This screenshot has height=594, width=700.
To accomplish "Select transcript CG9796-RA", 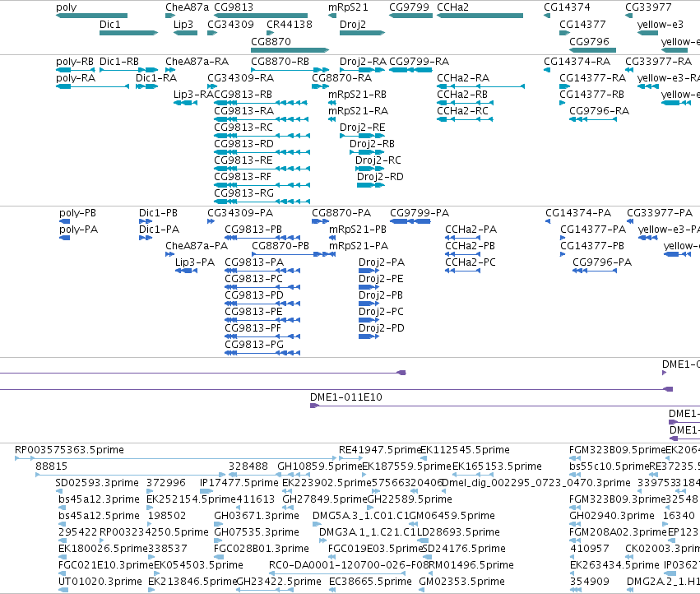I will coord(593,119).
